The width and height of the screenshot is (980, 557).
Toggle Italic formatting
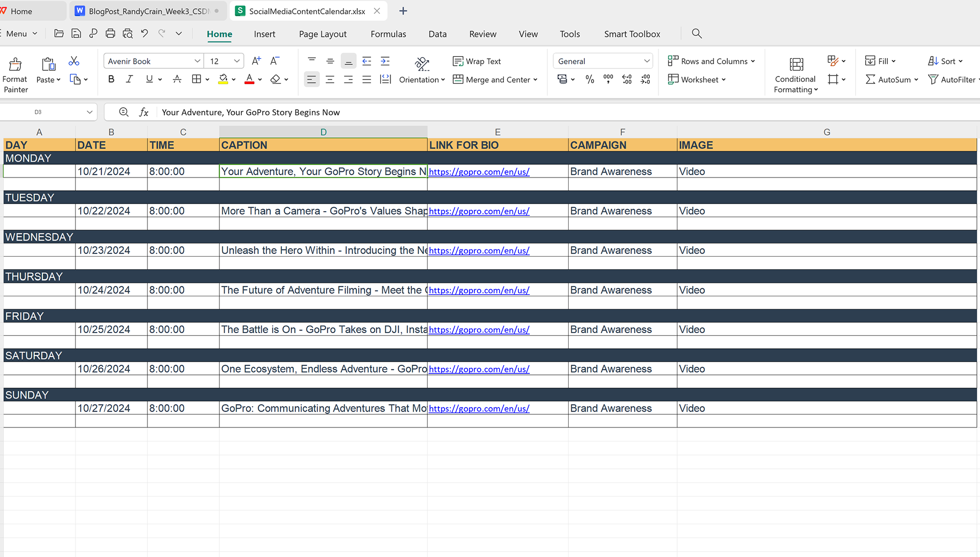[130, 80]
